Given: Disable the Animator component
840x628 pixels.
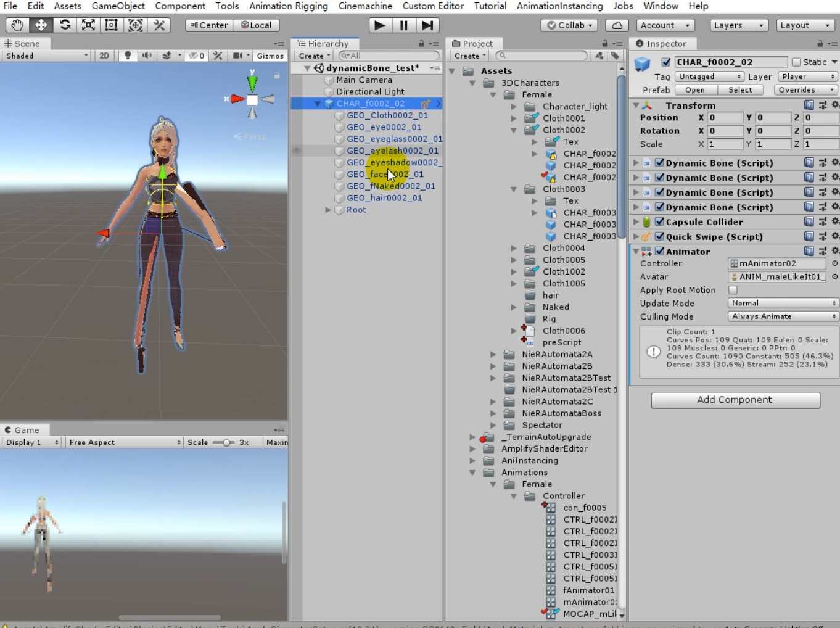Looking at the screenshot, I should pos(659,251).
